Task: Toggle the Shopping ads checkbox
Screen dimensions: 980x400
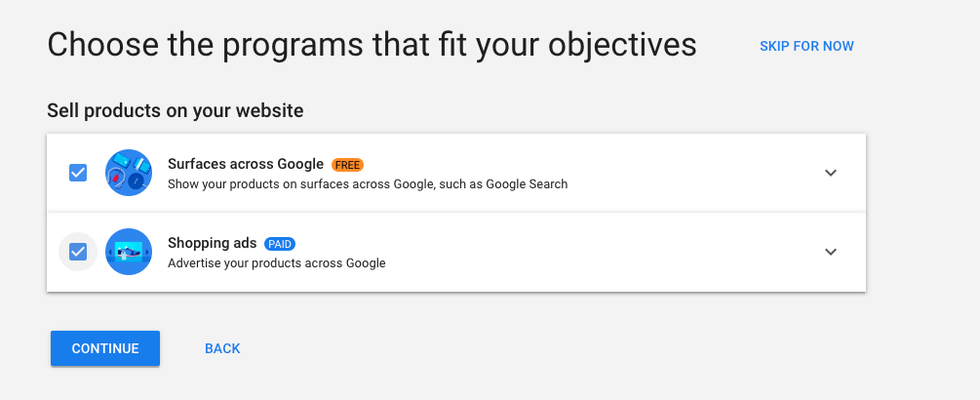Action: coord(78,252)
